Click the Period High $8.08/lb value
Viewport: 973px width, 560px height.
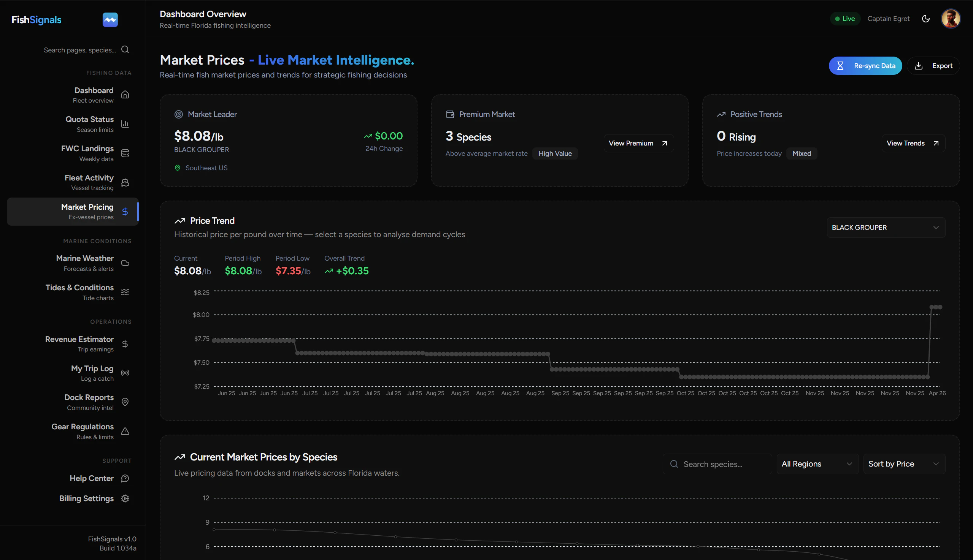coord(243,271)
